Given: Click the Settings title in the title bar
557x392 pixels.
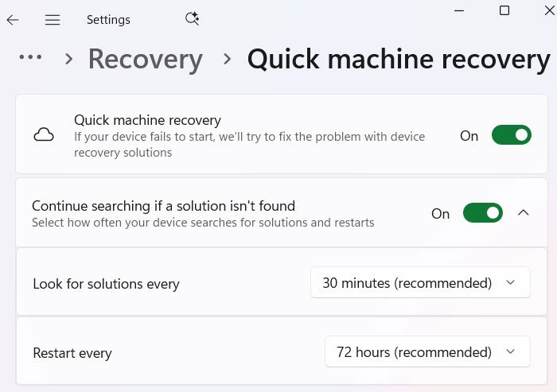Looking at the screenshot, I should click(x=108, y=20).
